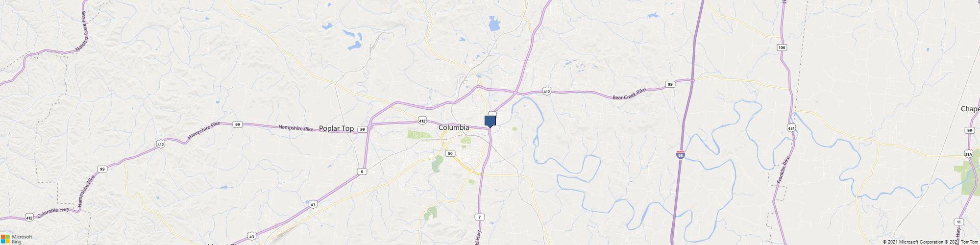Select the Poplar Top place label

coord(336,128)
